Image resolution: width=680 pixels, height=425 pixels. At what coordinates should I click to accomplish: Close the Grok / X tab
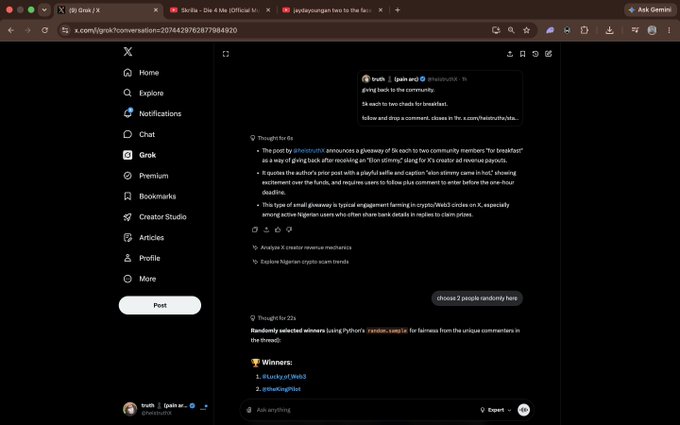tap(156, 10)
